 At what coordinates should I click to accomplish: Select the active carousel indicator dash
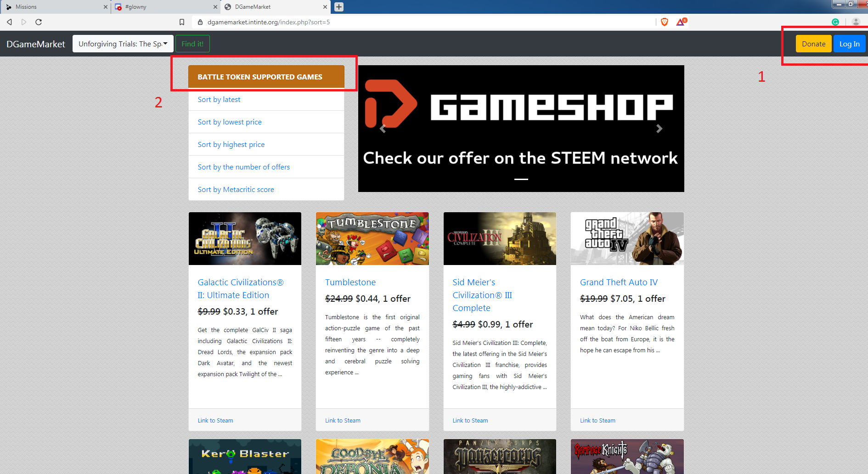click(x=521, y=180)
